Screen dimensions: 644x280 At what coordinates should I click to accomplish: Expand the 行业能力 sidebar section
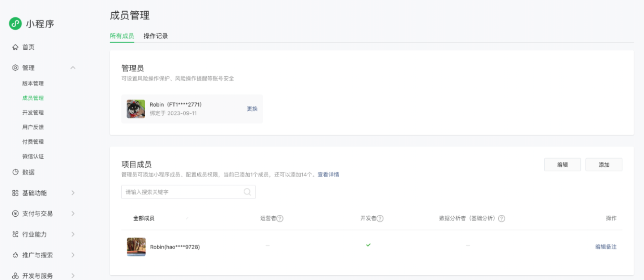point(73,234)
